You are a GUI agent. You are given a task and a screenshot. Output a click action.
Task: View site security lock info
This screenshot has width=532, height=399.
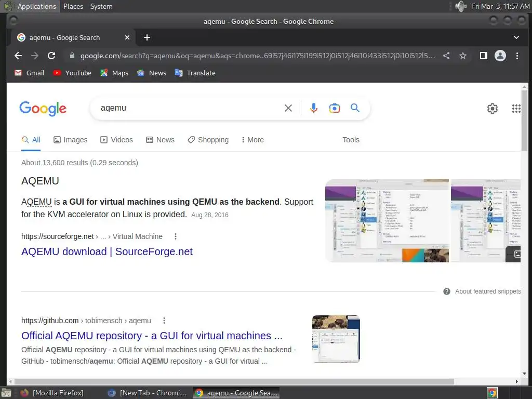coord(72,56)
